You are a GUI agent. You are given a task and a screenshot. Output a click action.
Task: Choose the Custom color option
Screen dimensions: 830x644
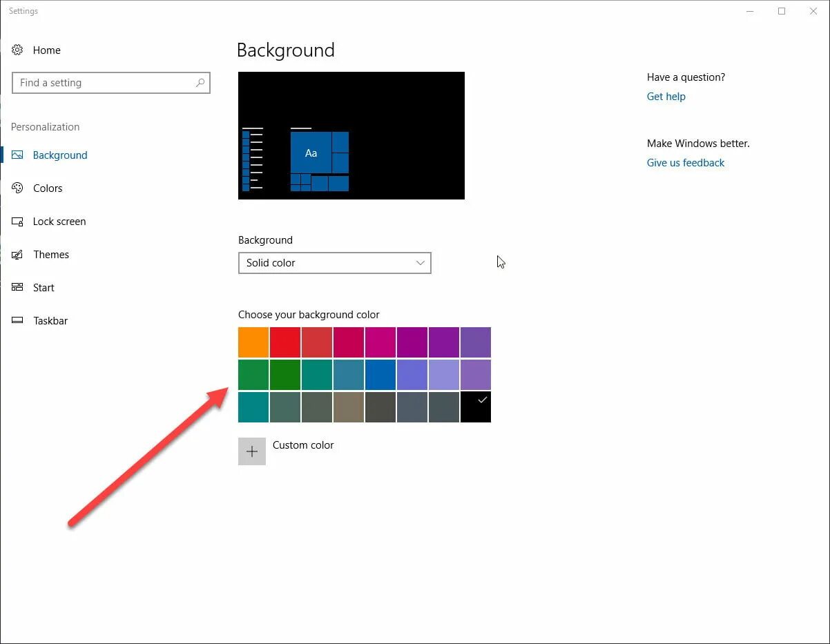pos(303,445)
